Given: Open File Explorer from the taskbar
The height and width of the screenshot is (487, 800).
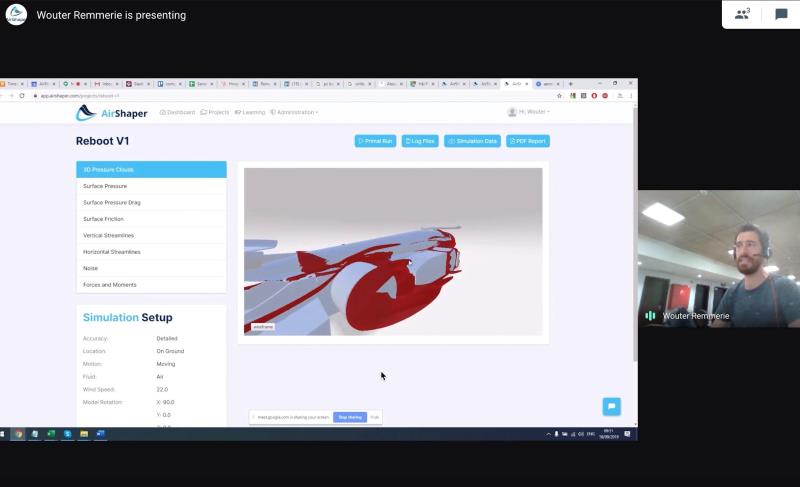Looking at the screenshot, I should 84,434.
